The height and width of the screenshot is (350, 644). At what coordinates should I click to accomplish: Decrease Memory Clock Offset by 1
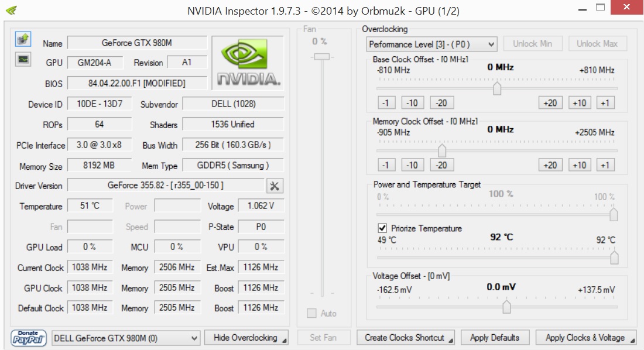[x=386, y=165]
